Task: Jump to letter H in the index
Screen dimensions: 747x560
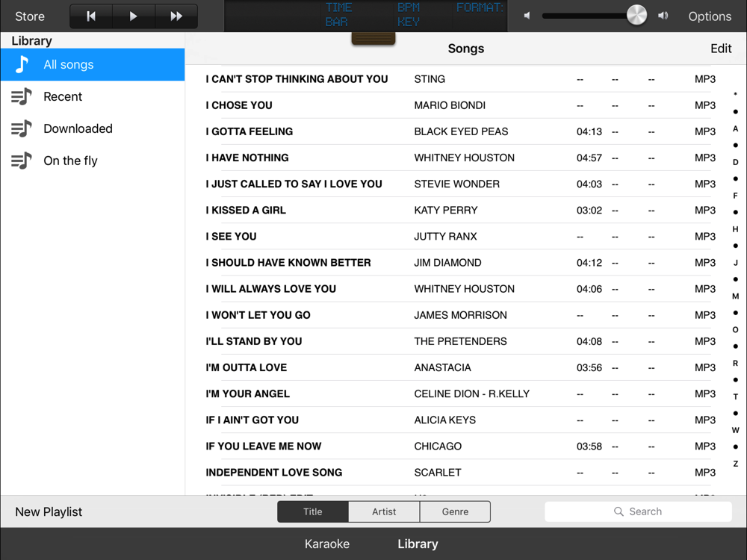Action: point(736,229)
